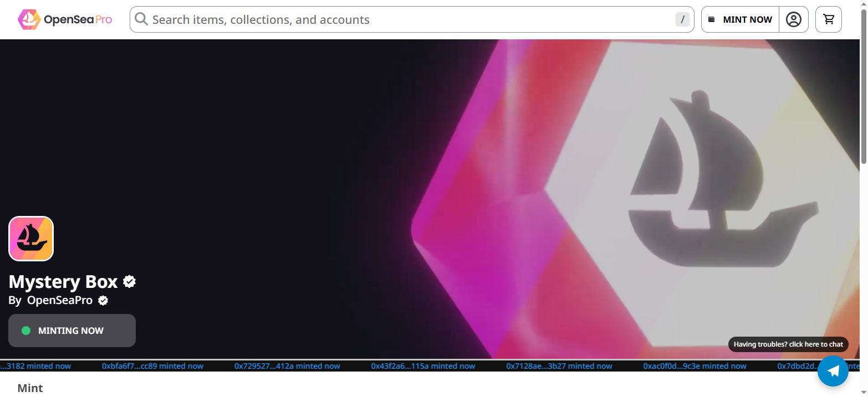This screenshot has height=397, width=868.
Task: Click the Mint section heading
Action: click(30, 388)
